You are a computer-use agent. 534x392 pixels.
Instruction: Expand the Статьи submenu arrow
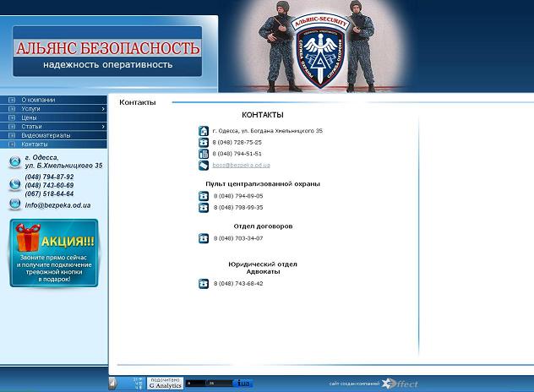[103, 127]
